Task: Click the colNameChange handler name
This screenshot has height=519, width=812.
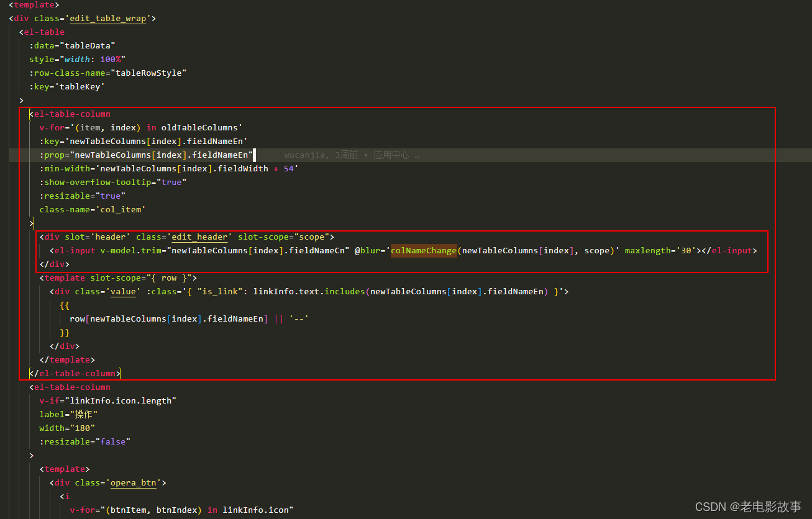Action: point(424,250)
